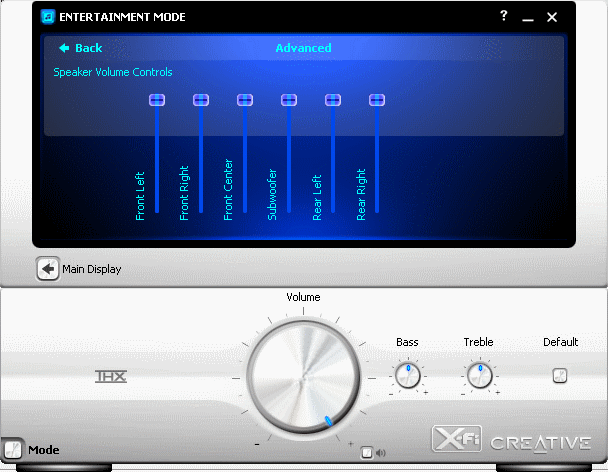Open the Mode selector icon

(13, 450)
